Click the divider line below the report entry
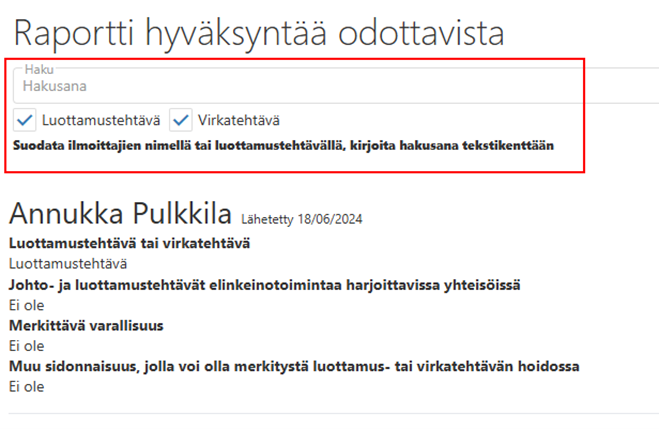Viewport: 659px width, 429px height. (x=329, y=413)
